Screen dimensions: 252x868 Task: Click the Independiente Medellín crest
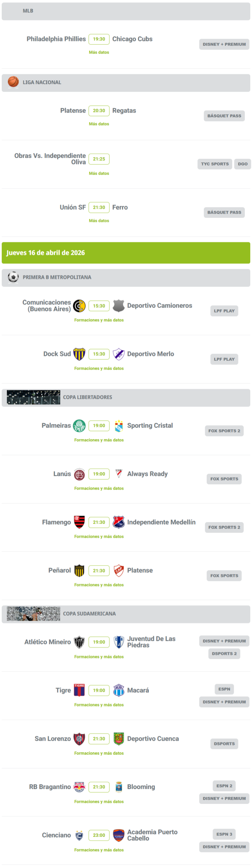pos(119,522)
